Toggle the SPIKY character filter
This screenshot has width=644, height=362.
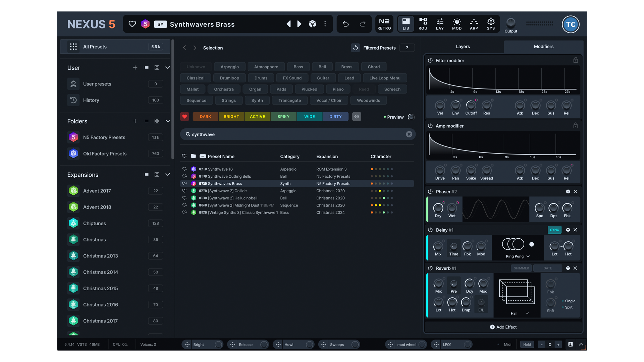[283, 116]
